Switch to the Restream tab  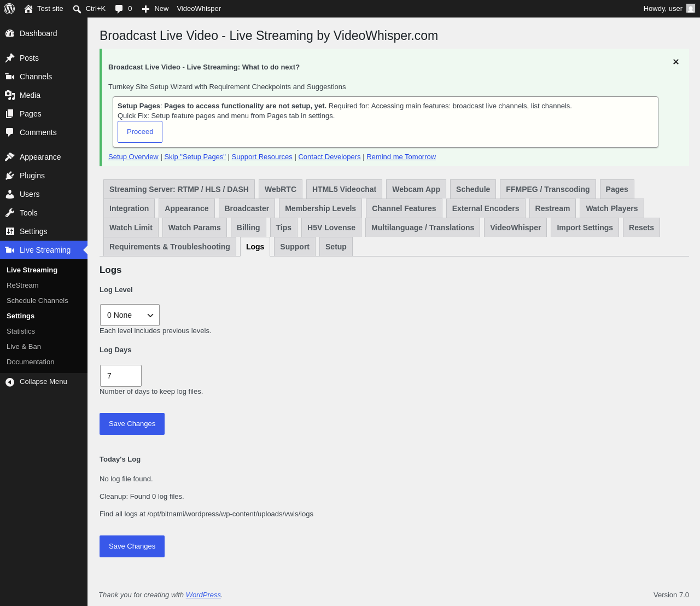pos(552,208)
